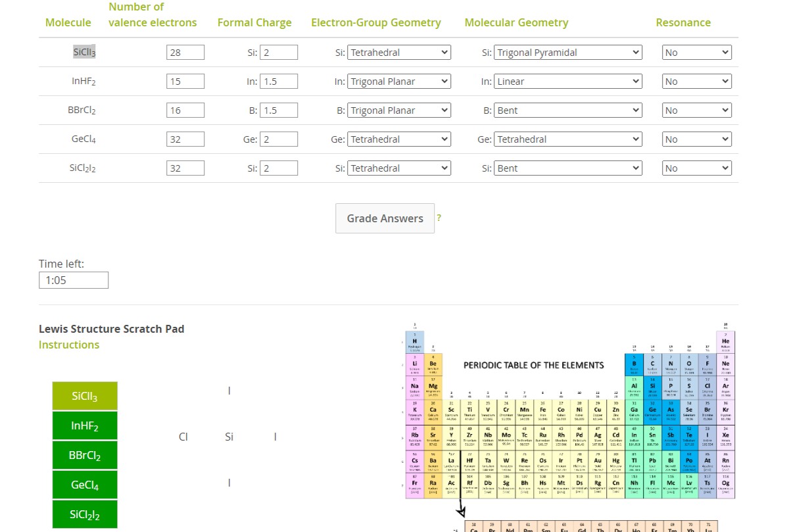Open the Molecular Geometry dropdown for SiClI3
Viewport: 787px width, 532px height.
pyautogui.click(x=567, y=52)
